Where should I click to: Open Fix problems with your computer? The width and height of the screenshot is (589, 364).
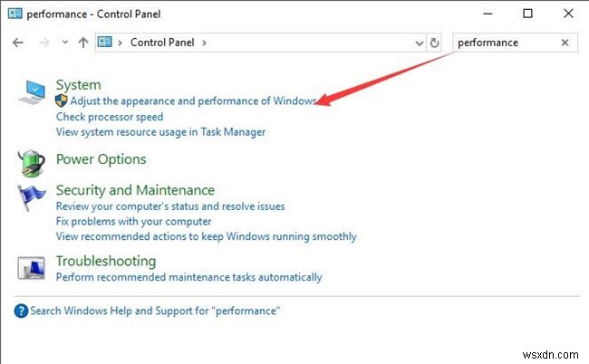[133, 221]
